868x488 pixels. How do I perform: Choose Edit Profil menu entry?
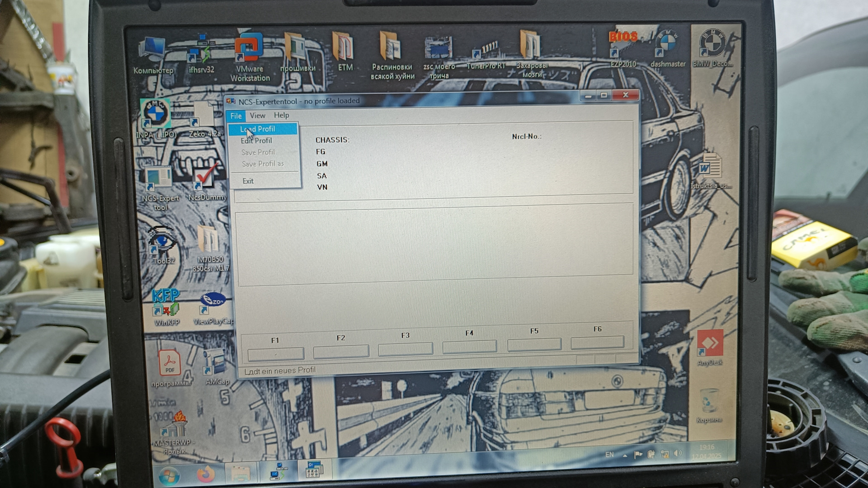click(263, 141)
